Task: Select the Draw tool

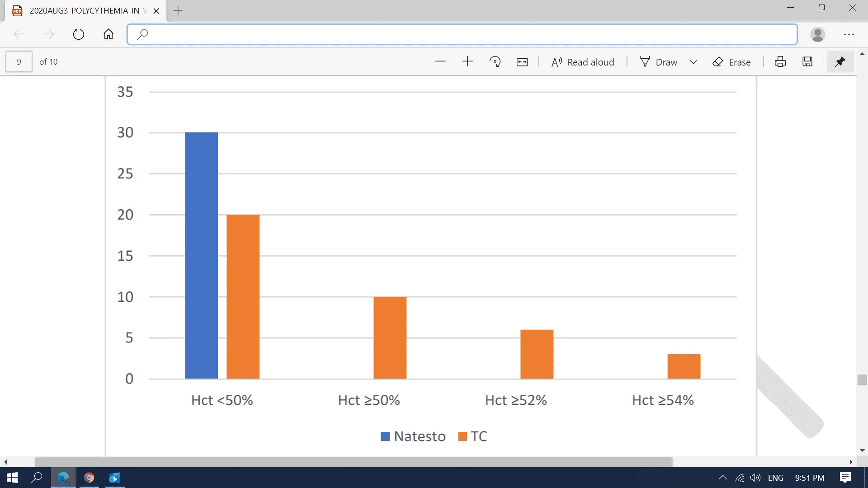Action: click(659, 62)
